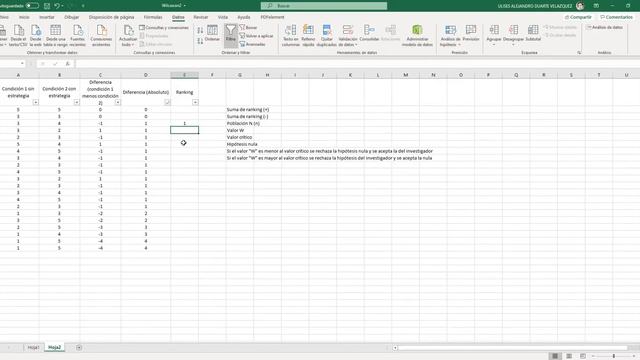This screenshot has height=360, width=640.
Task: Adjust the zoom slider handle
Action: click(x=613, y=356)
